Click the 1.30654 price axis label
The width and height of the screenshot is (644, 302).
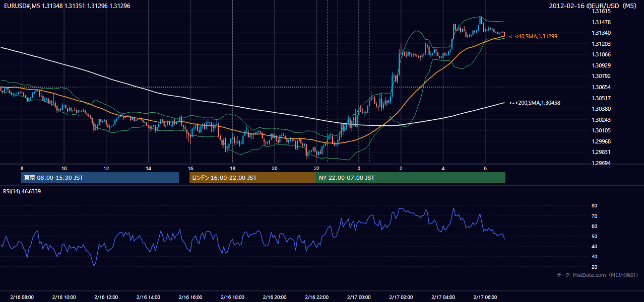602,87
